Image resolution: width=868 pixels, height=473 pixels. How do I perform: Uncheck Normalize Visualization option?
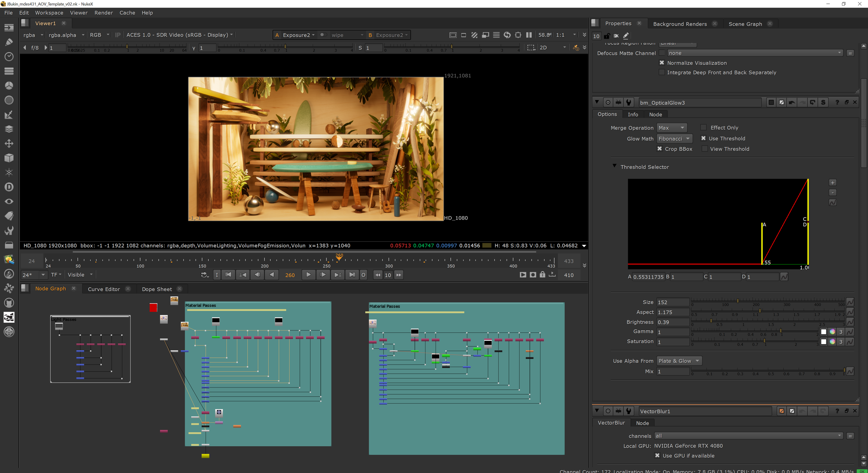tap(662, 63)
